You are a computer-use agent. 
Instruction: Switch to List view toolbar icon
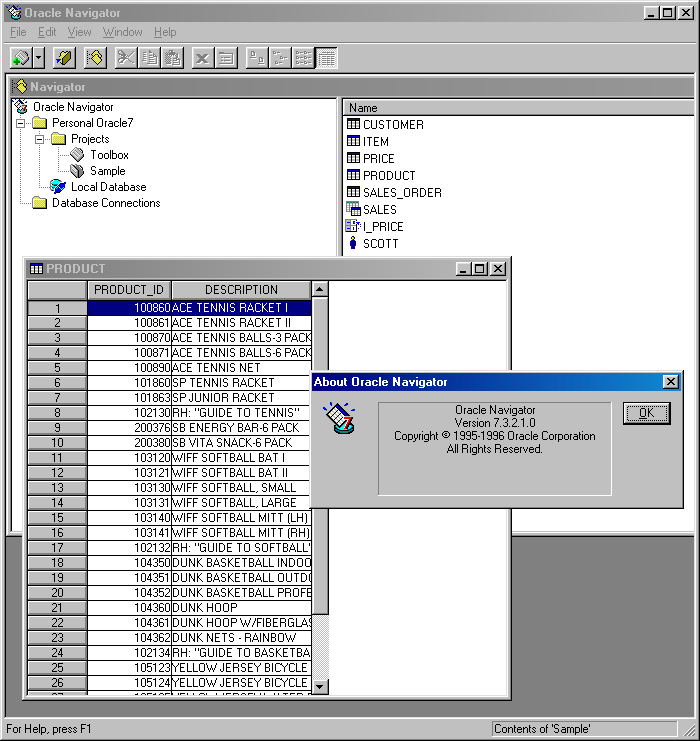pyautogui.click(x=303, y=58)
